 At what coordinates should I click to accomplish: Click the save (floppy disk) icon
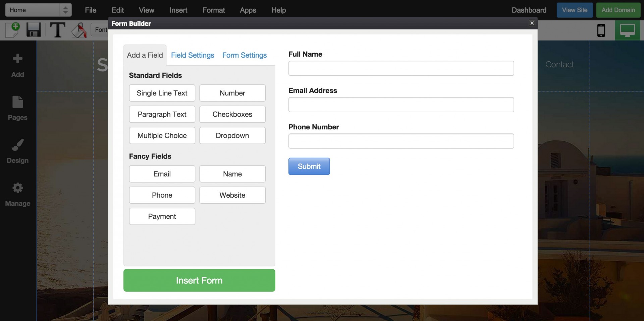pyautogui.click(x=33, y=30)
